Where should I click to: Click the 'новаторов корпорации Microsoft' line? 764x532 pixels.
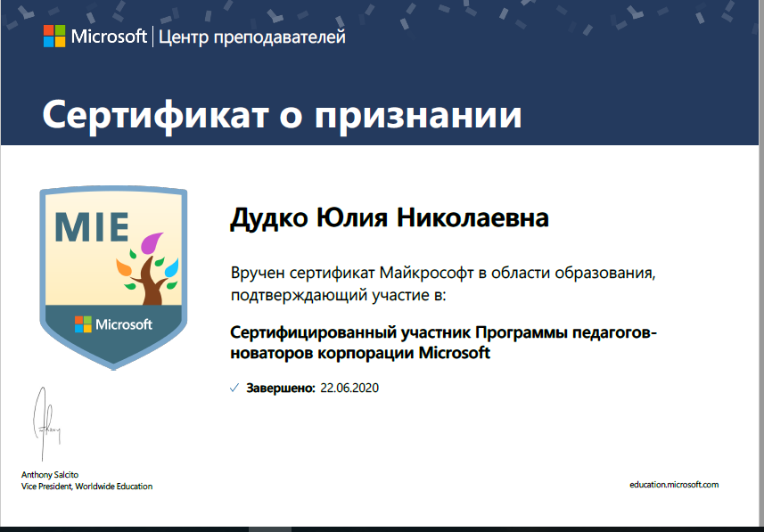click(x=360, y=353)
